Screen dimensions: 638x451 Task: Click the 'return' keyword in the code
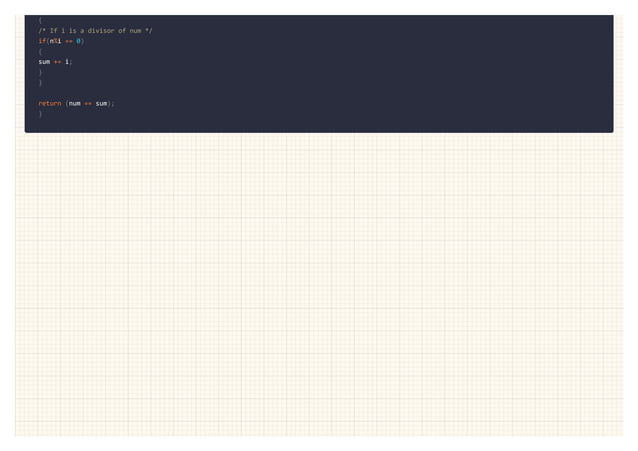[x=50, y=103]
